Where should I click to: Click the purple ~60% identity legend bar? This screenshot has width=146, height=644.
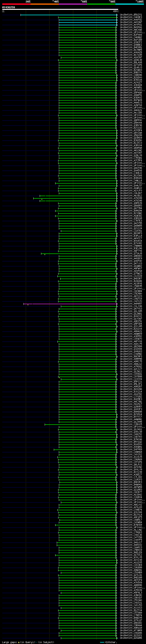click(73, 4)
